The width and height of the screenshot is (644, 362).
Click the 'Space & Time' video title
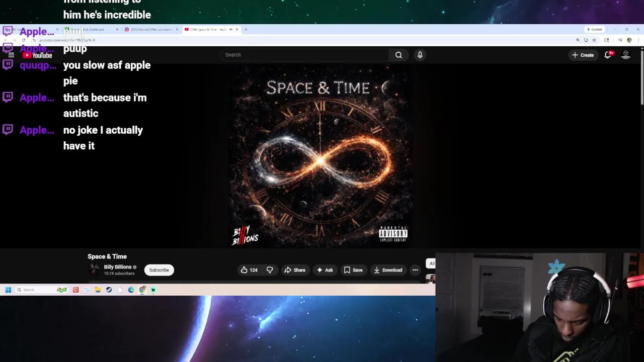(107, 256)
